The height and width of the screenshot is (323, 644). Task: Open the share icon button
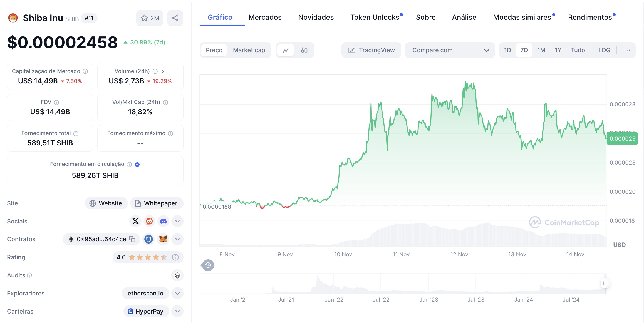click(x=175, y=18)
